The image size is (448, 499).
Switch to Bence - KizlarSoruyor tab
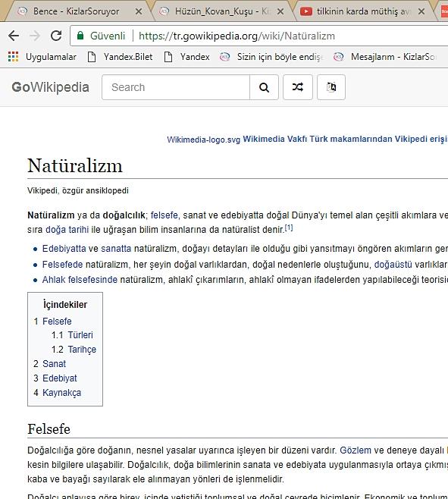[x=77, y=11]
